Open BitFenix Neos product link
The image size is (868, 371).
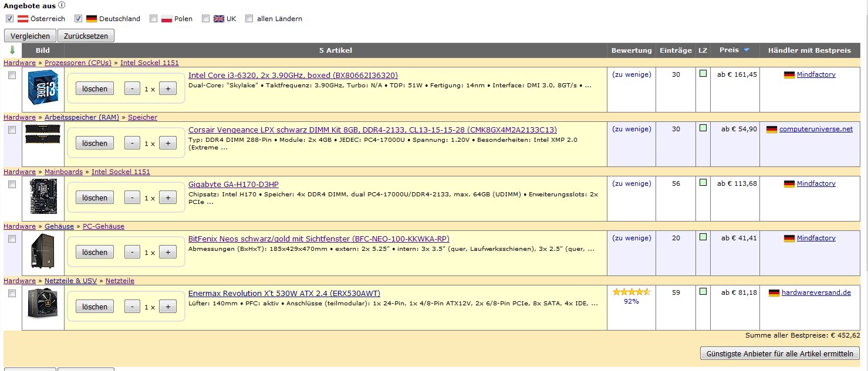click(319, 239)
